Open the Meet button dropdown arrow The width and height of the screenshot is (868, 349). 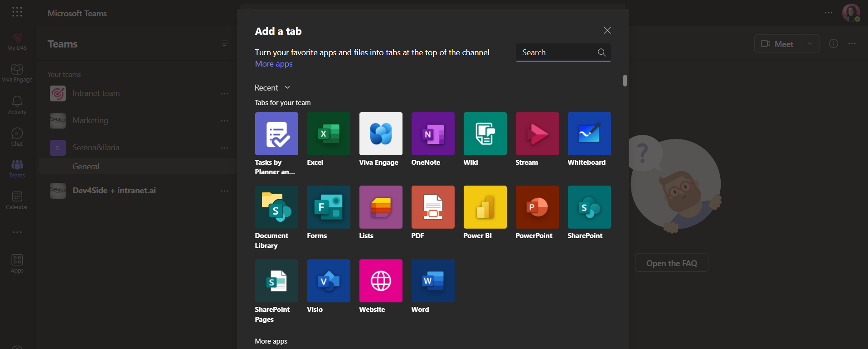(x=810, y=44)
